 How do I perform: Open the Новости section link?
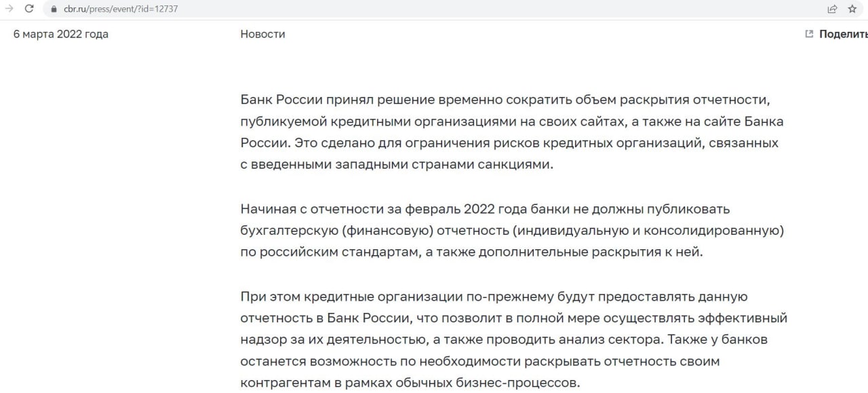pos(262,34)
